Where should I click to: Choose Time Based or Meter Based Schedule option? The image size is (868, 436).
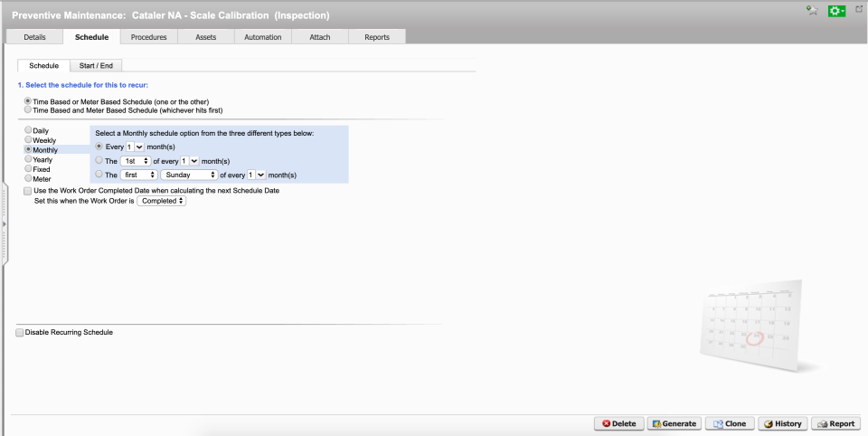[x=28, y=101]
